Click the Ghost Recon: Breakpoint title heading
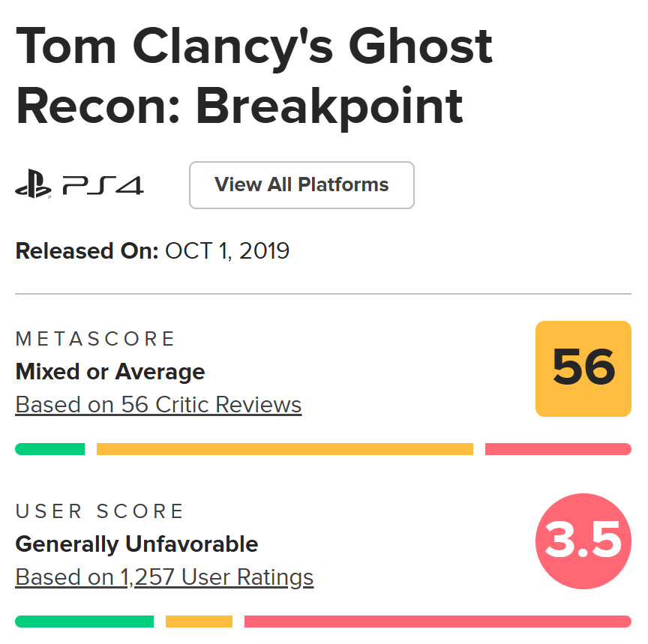648x644 pixels. pyautogui.click(x=254, y=76)
